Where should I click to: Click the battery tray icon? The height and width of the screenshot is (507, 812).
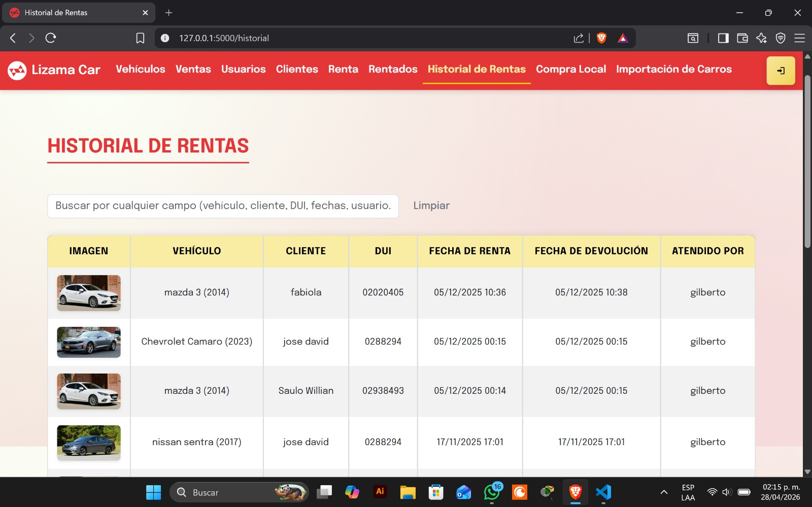click(x=745, y=492)
